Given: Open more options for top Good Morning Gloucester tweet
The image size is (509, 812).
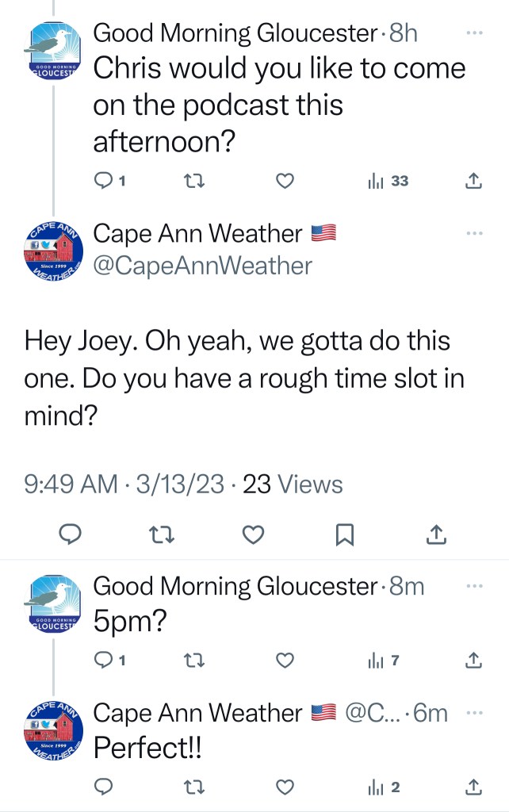Looking at the screenshot, I should pyautogui.click(x=474, y=34).
